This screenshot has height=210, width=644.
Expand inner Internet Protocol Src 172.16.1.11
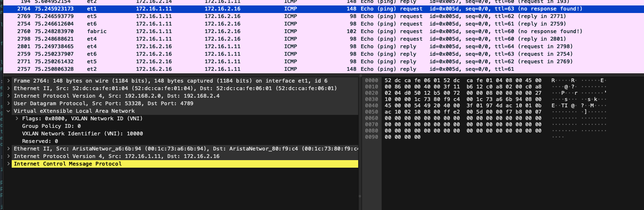[x=9, y=156]
